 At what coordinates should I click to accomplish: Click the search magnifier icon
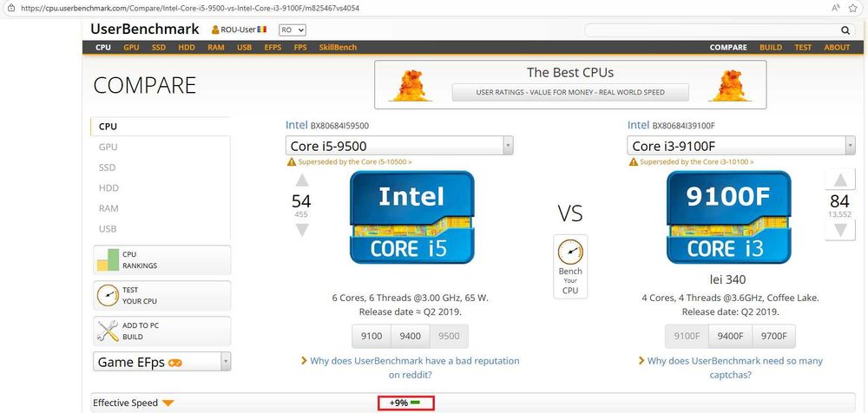coord(845,30)
